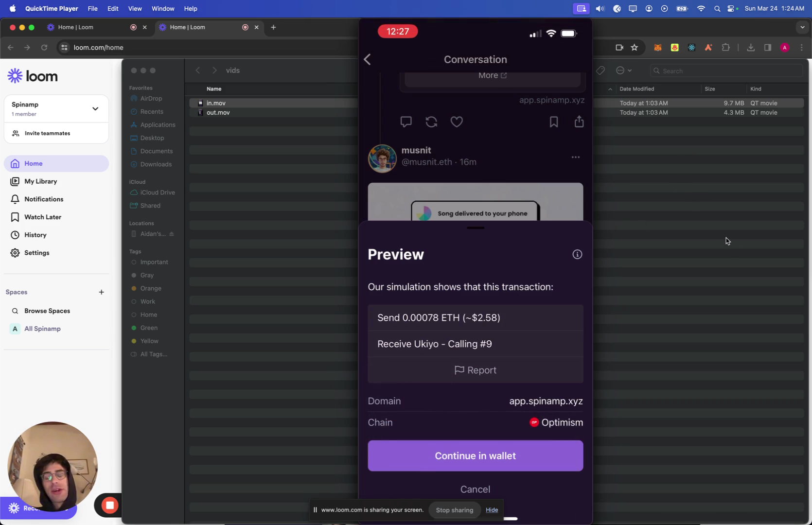
Task: Open Settings in Loom sidebar
Action: tap(56, 253)
